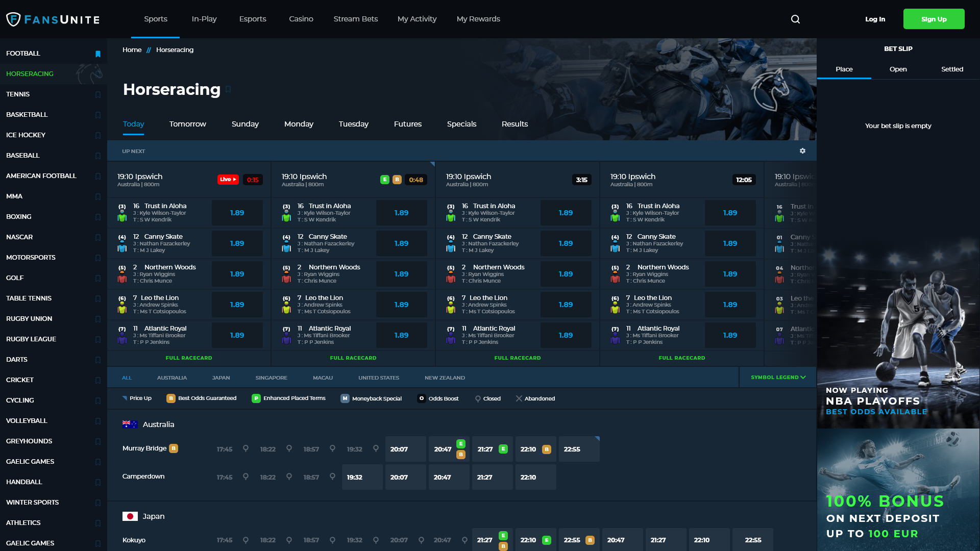Viewport: 980px width, 551px height.
Task: Click the FansUnite logo
Action: pyautogui.click(x=53, y=19)
